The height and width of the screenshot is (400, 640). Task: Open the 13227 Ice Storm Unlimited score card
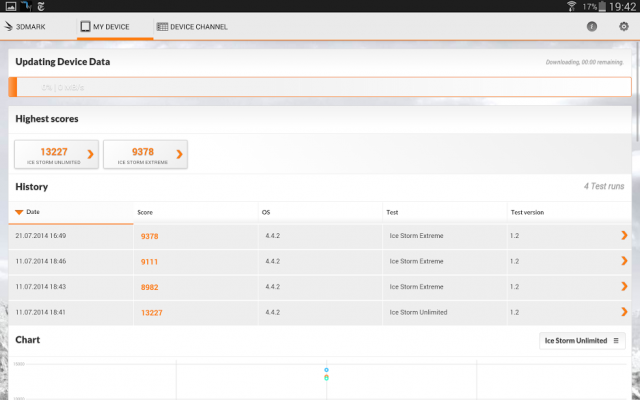click(56, 154)
